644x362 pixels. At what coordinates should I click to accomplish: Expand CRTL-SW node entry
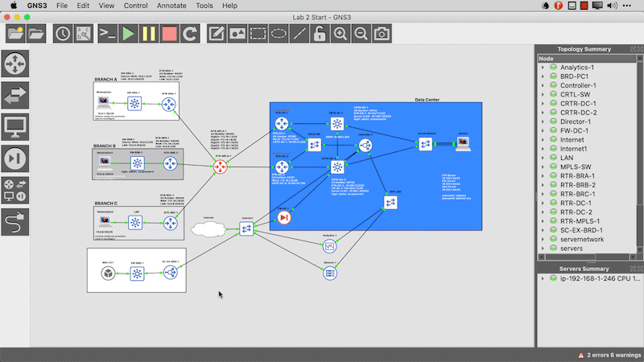(543, 94)
